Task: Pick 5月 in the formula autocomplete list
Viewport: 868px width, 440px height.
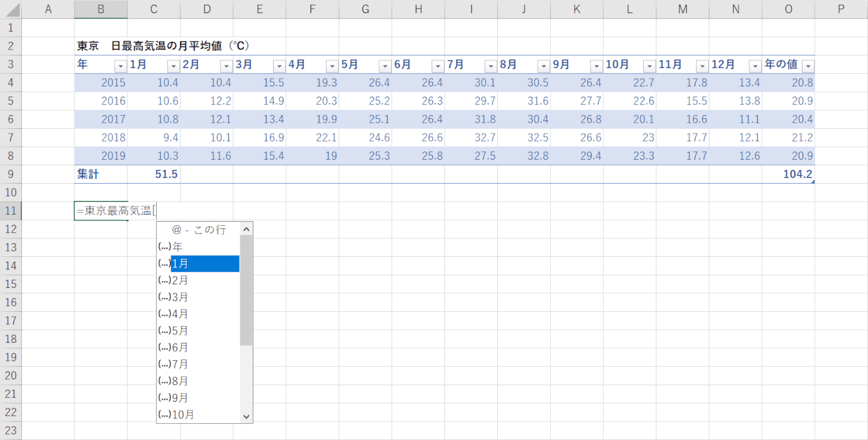Action: point(199,330)
